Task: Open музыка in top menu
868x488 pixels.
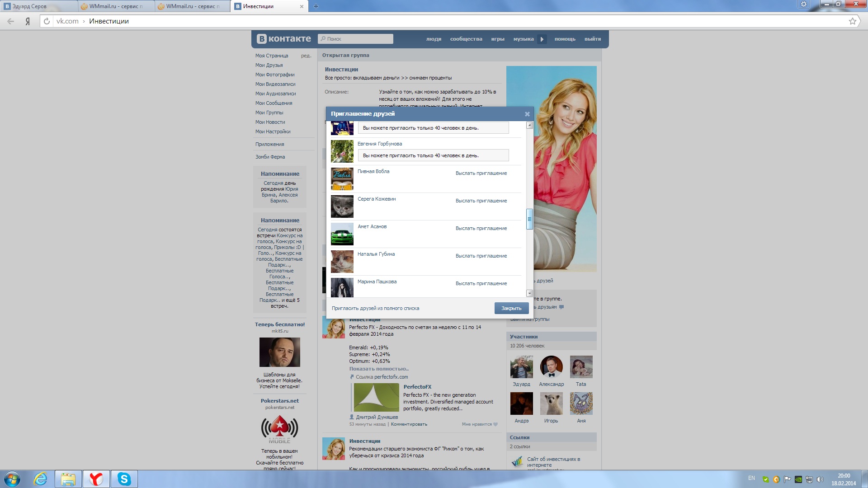Action: tap(524, 39)
